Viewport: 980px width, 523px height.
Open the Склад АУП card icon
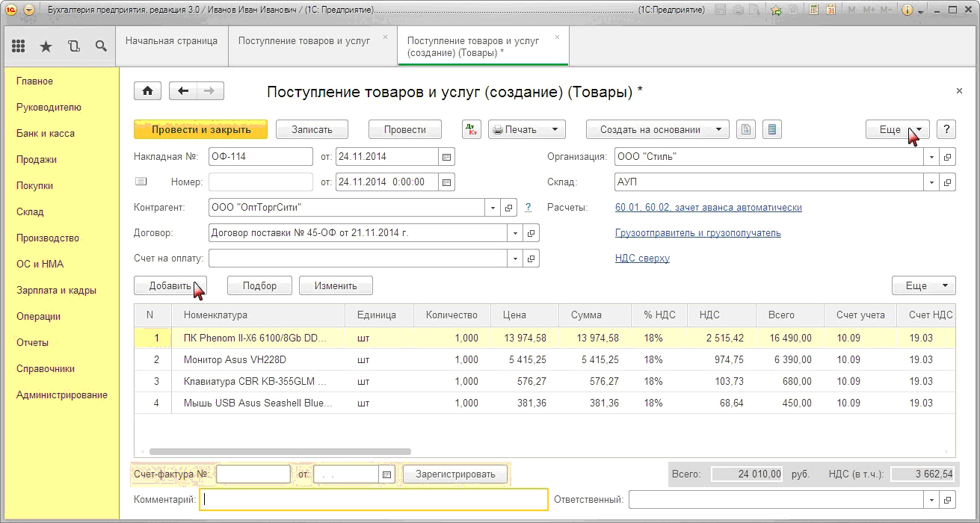coord(948,182)
